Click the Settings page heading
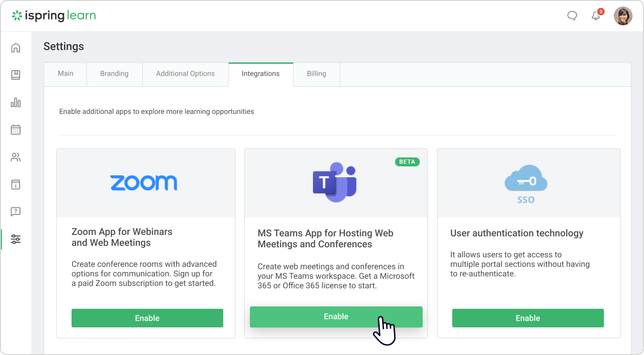Screen dimensions: 644x355 [x=63, y=47]
